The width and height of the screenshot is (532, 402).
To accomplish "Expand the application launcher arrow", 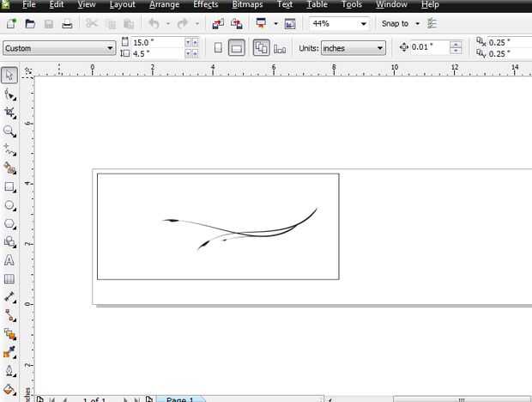I will 275,24.
